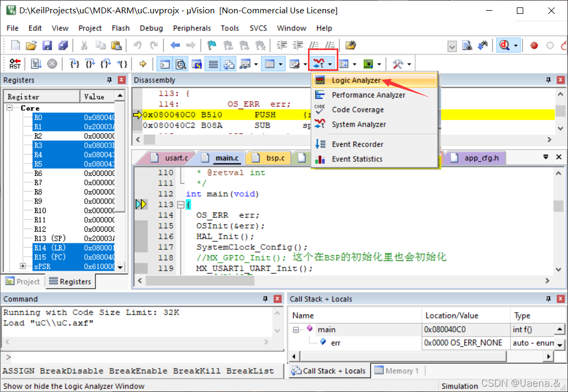
Task: Close the Command panel
Action: pos(278,299)
